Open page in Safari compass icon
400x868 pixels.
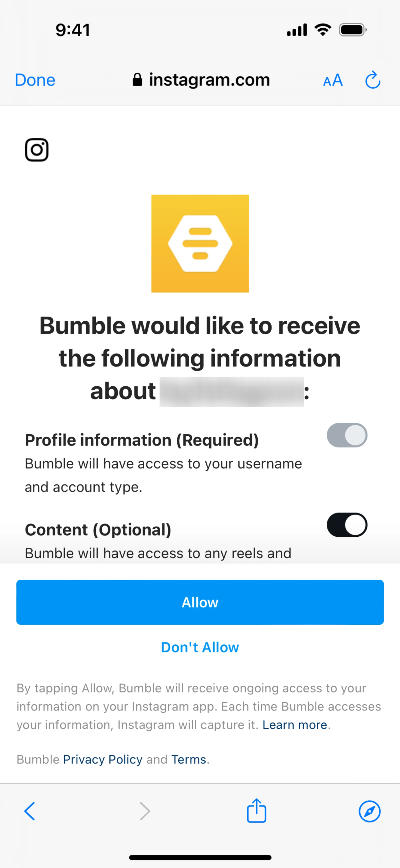pyautogui.click(x=369, y=811)
